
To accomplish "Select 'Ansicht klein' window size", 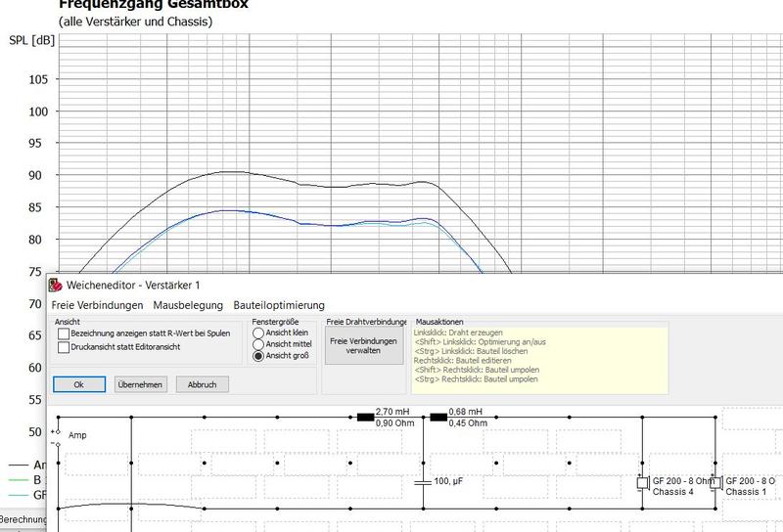I will 258,333.
